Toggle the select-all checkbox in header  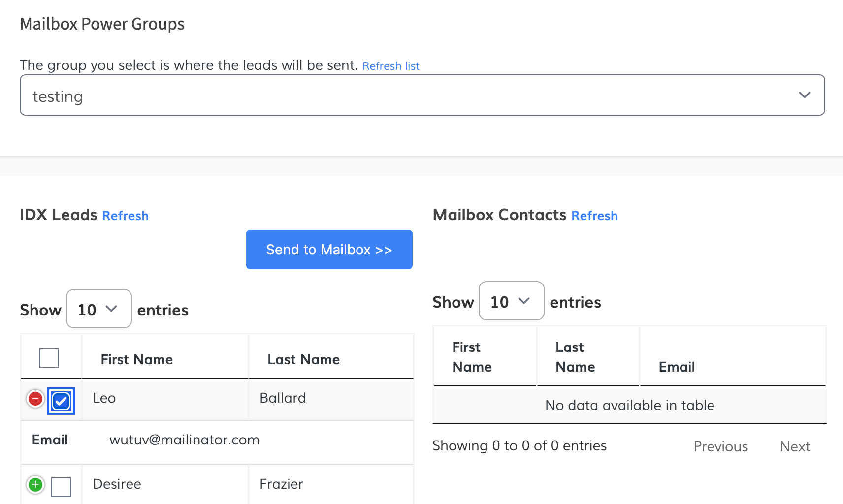tap(49, 358)
